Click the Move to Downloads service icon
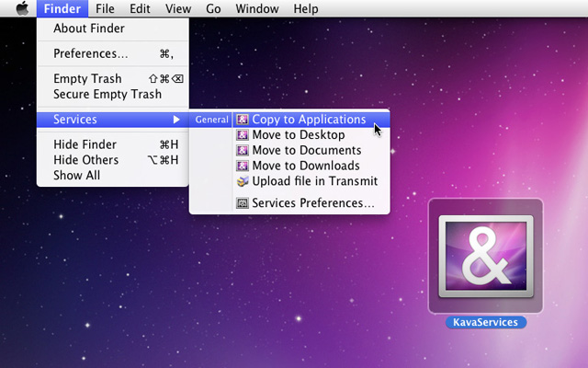 point(243,167)
